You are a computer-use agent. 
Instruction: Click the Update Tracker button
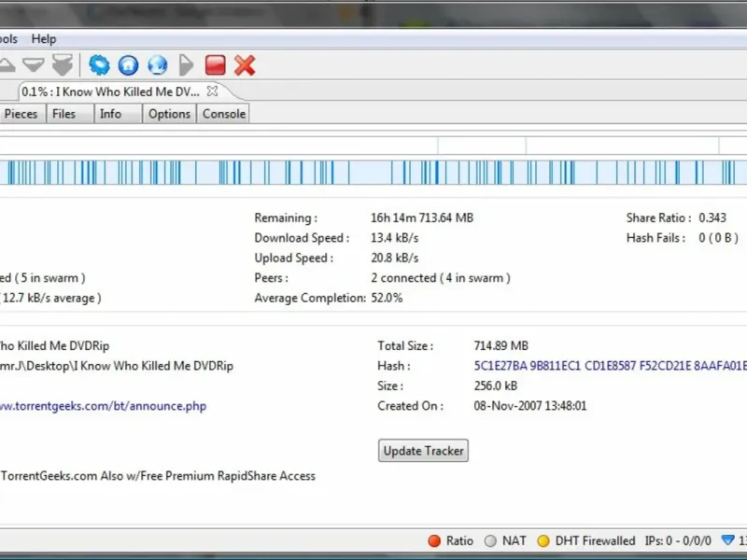[423, 451]
